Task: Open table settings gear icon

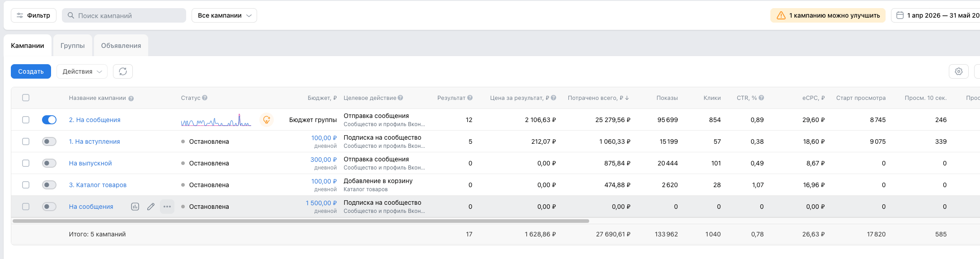Action: [959, 71]
